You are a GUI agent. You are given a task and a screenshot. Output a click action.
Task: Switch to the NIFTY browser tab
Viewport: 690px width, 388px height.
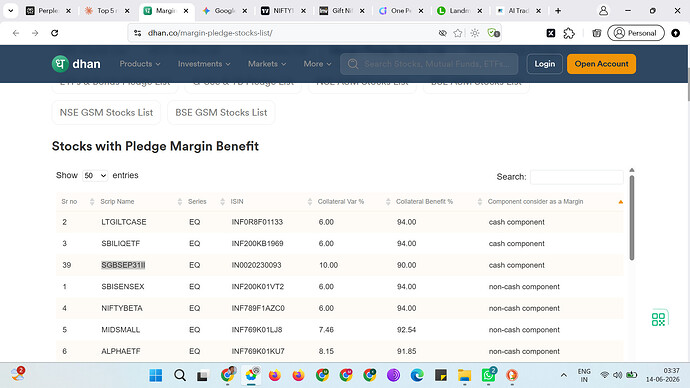[283, 11]
